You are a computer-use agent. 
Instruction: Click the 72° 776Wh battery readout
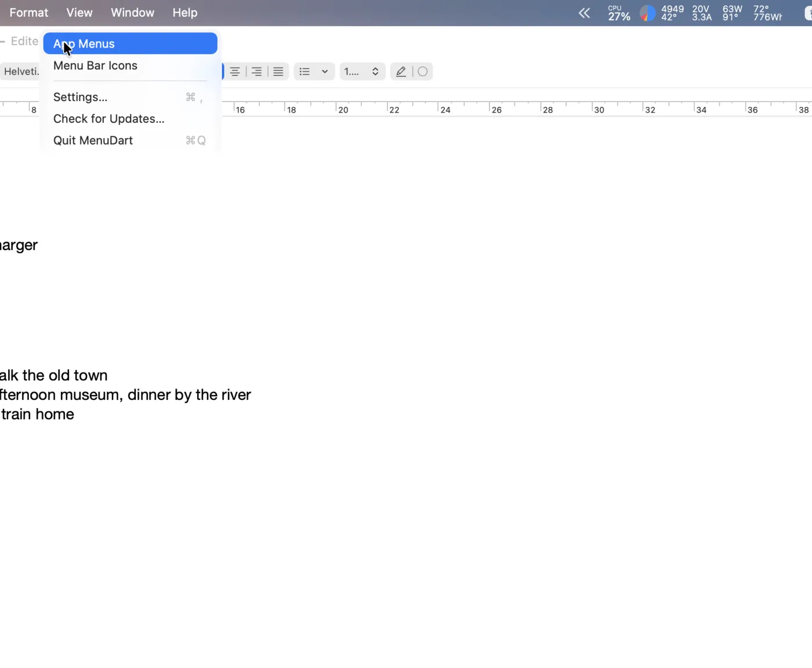point(768,13)
